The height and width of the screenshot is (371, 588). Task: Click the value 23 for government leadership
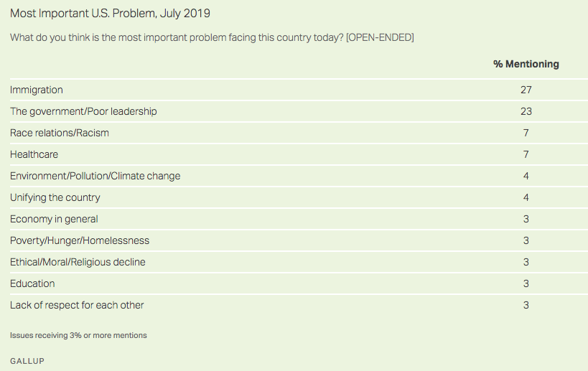(x=526, y=111)
